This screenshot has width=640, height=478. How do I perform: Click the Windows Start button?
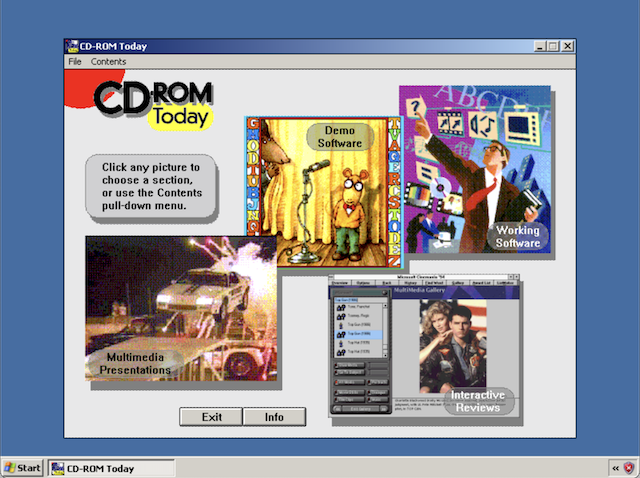pos(22,468)
